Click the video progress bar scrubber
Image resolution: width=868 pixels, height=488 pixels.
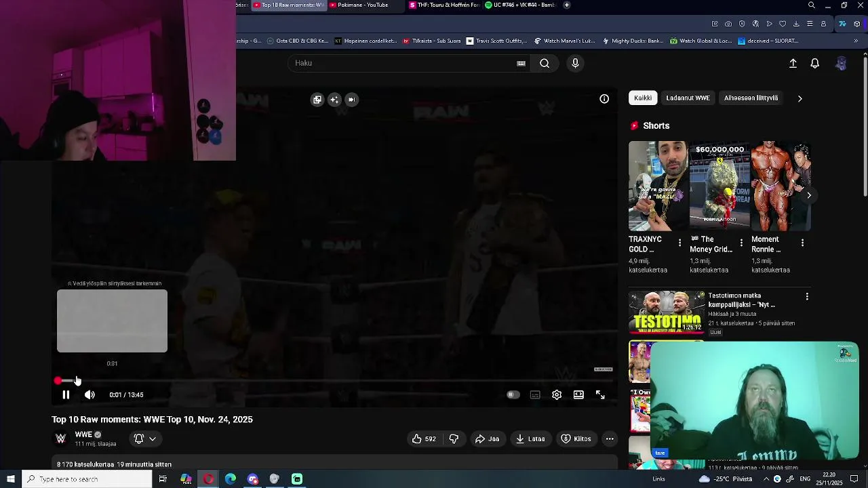[58, 381]
